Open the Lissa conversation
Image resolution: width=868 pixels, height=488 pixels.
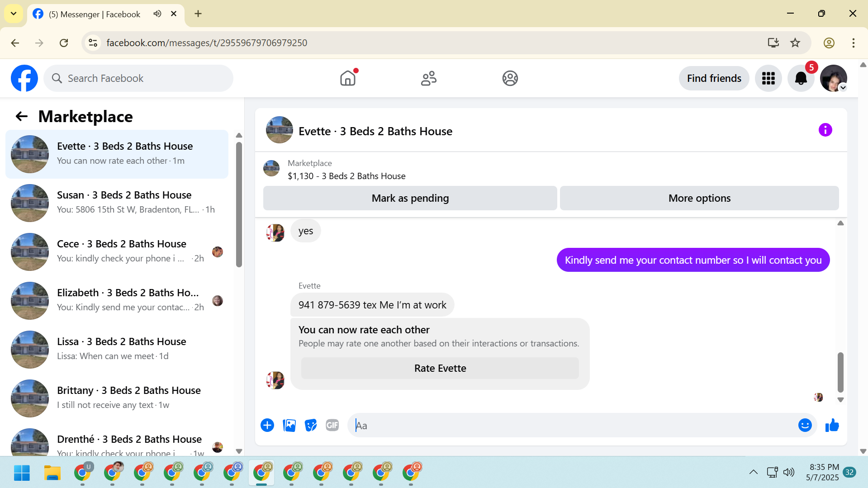pos(117,350)
